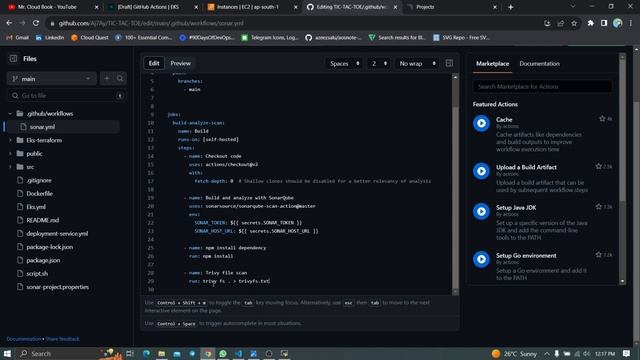Expand the Eks-terraform folder

(x=10, y=140)
